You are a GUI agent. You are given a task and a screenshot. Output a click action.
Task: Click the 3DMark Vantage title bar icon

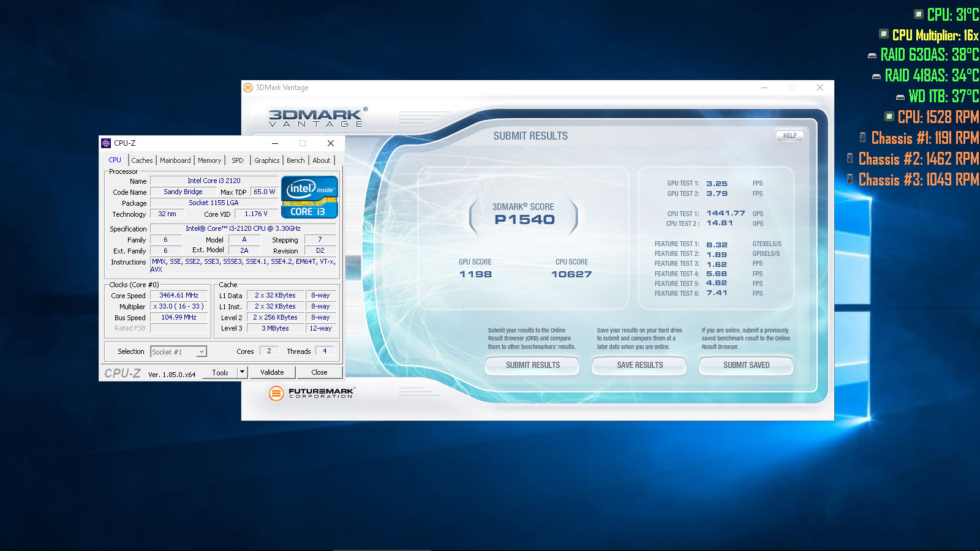coord(249,88)
